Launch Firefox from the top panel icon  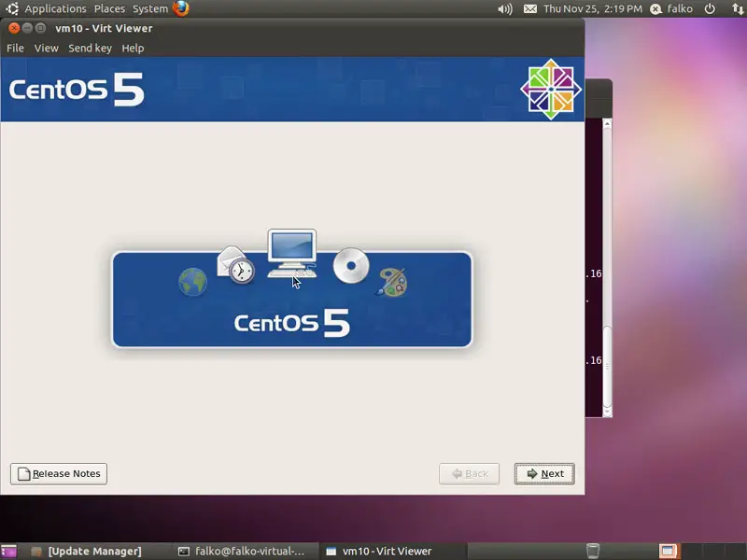click(x=181, y=8)
